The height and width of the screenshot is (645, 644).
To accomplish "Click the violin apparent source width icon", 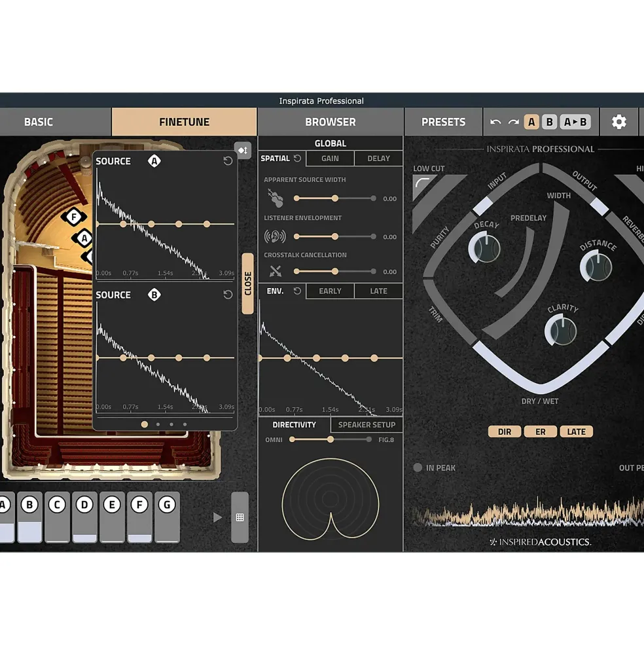I will point(275,198).
